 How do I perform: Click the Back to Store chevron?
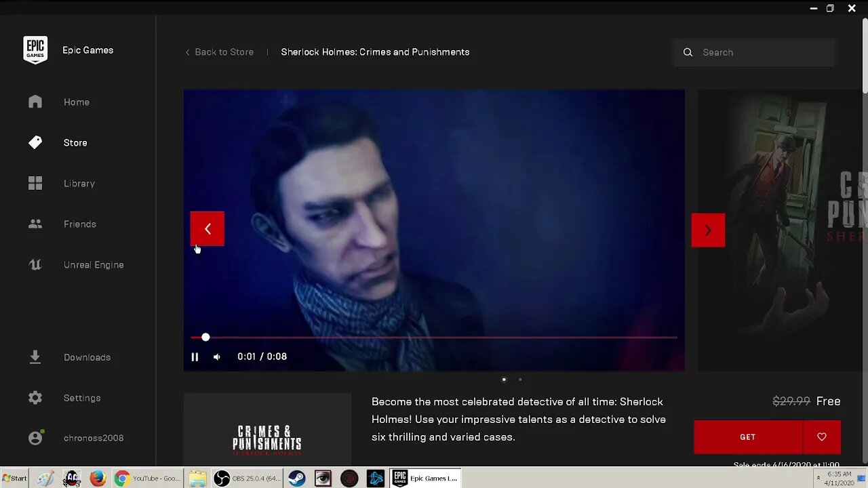(187, 52)
